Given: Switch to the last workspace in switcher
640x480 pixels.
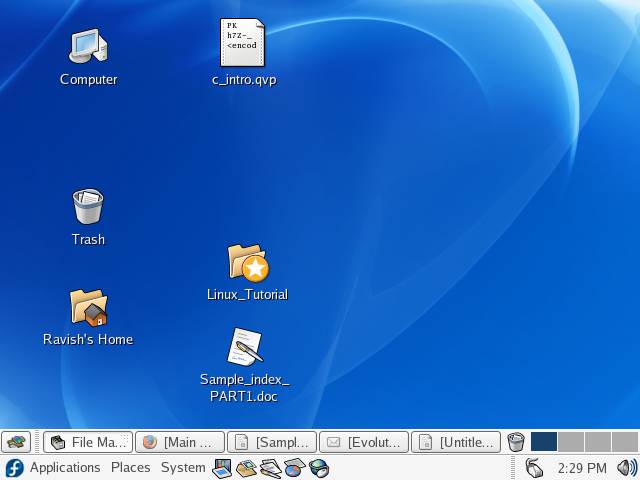Looking at the screenshot, I should [x=625, y=442].
